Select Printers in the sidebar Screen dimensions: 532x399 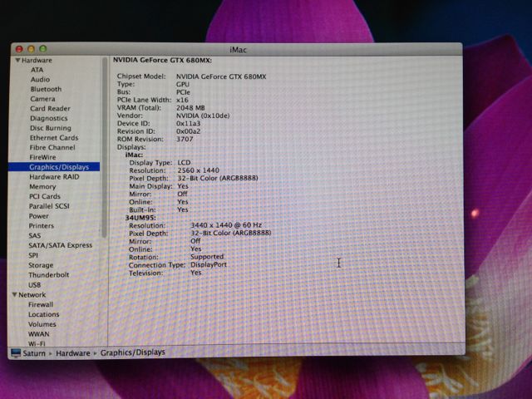42,225
